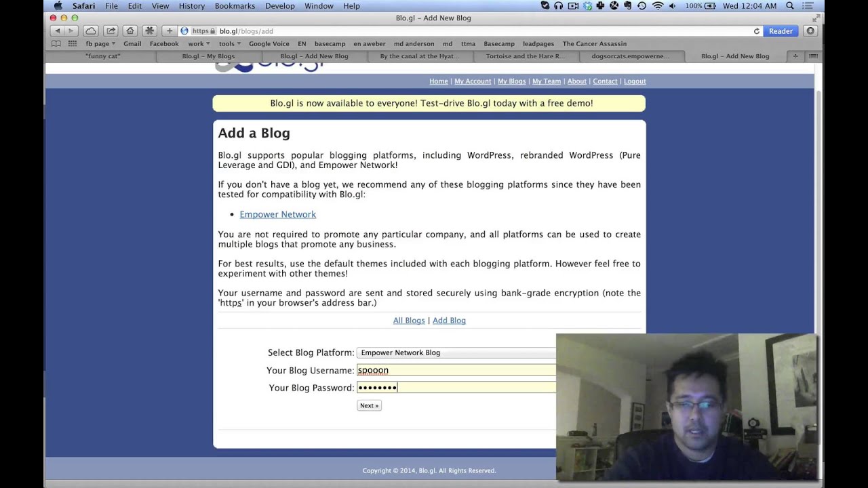The width and height of the screenshot is (868, 488).
Task: Open the leadpages bookmark
Action: (538, 44)
